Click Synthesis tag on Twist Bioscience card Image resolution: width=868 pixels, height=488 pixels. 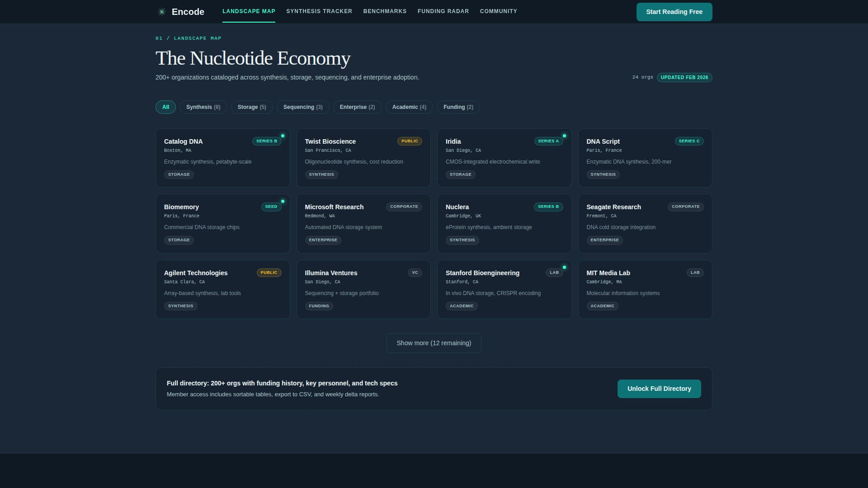pos(321,175)
